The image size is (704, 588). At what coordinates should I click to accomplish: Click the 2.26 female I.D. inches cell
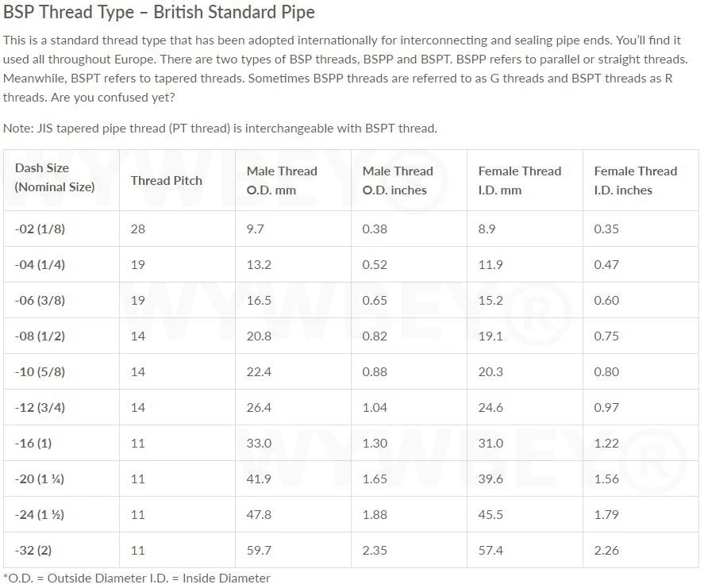point(606,550)
